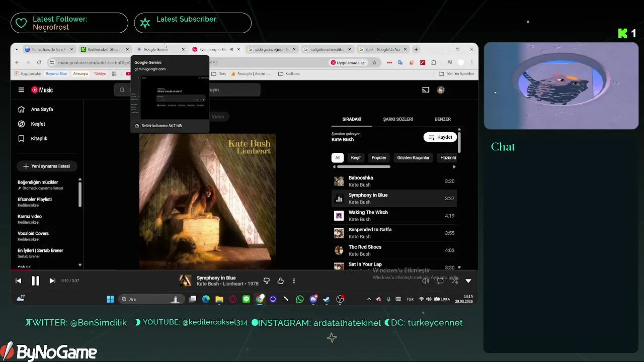Pause the current song
This screenshot has height=362, width=644.
[35, 281]
